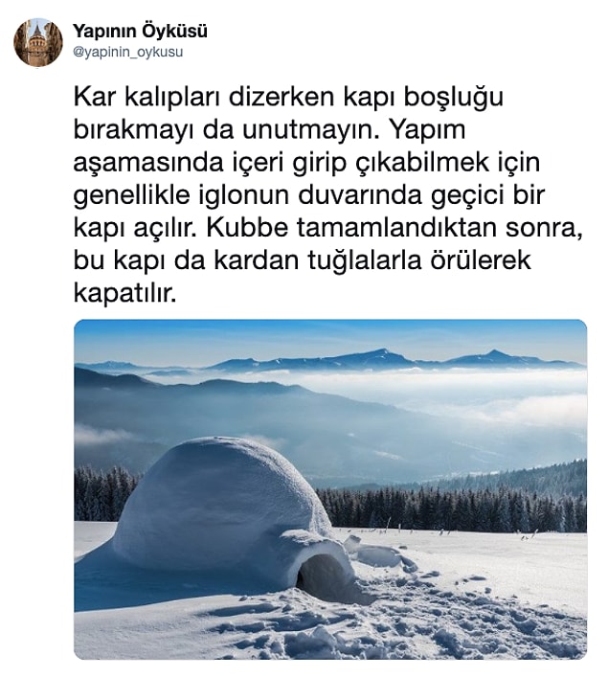608x700 pixels.
Task: Click the blue sky in the photo
Action: [330, 336]
